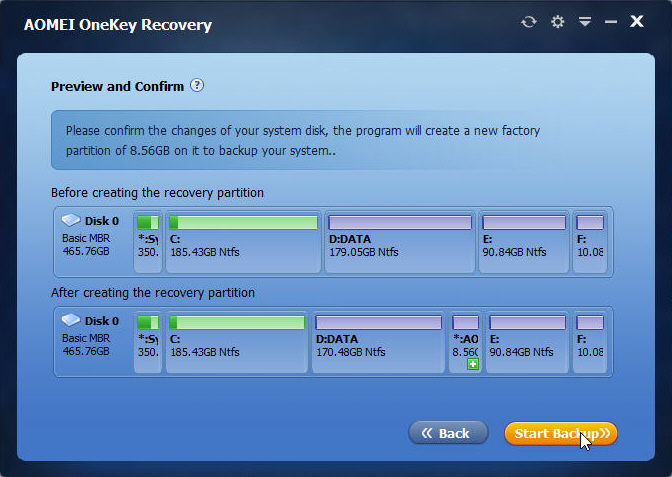
Task: Click 'Before creating the recovery partition' label
Action: 157,193
